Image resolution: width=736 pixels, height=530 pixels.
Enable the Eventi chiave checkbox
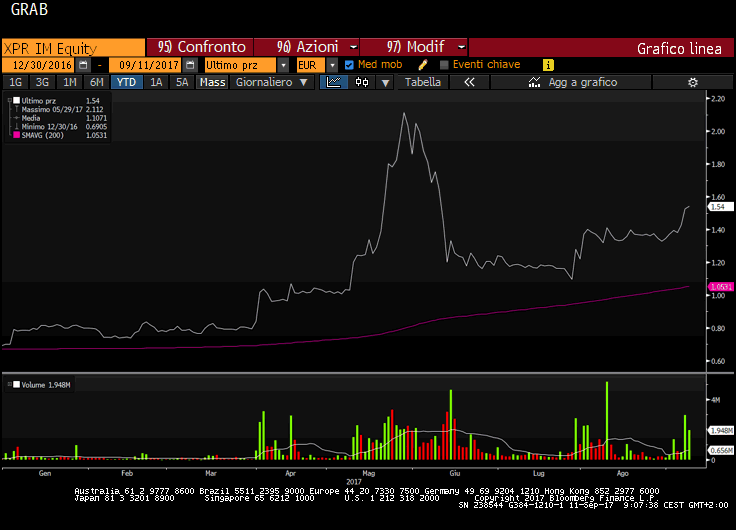click(x=445, y=65)
